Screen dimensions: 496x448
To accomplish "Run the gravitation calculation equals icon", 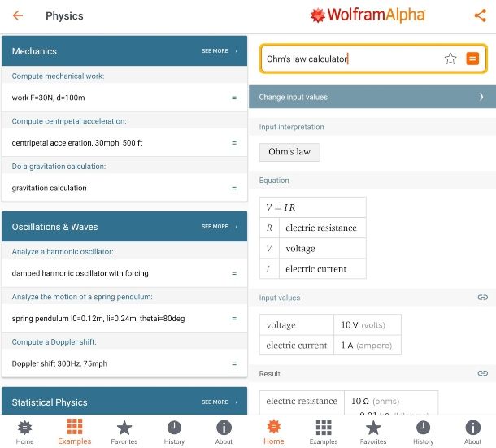I will click(x=234, y=189).
